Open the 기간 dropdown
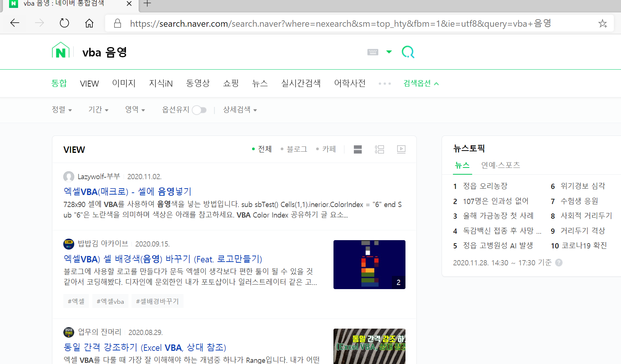621x364 pixels. pos(98,110)
